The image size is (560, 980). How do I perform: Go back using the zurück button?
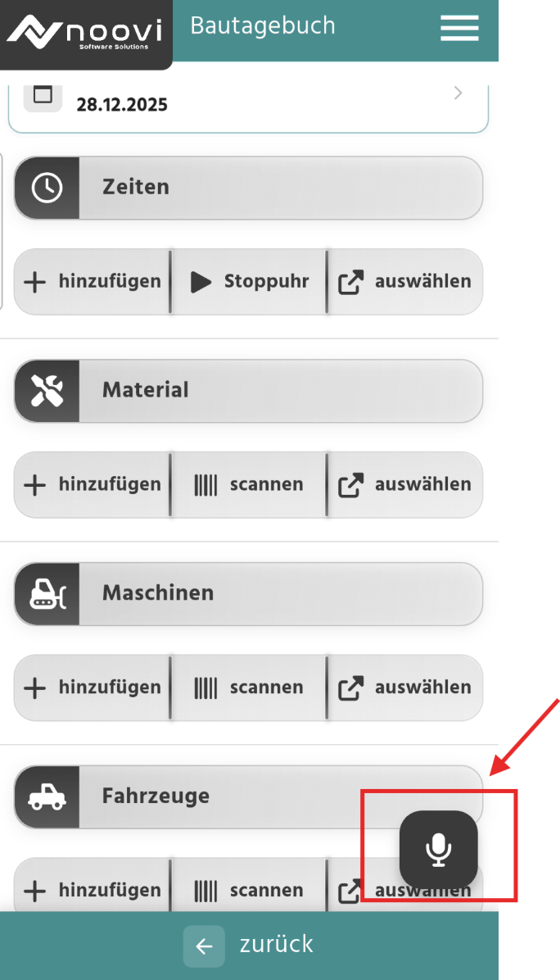click(x=249, y=946)
